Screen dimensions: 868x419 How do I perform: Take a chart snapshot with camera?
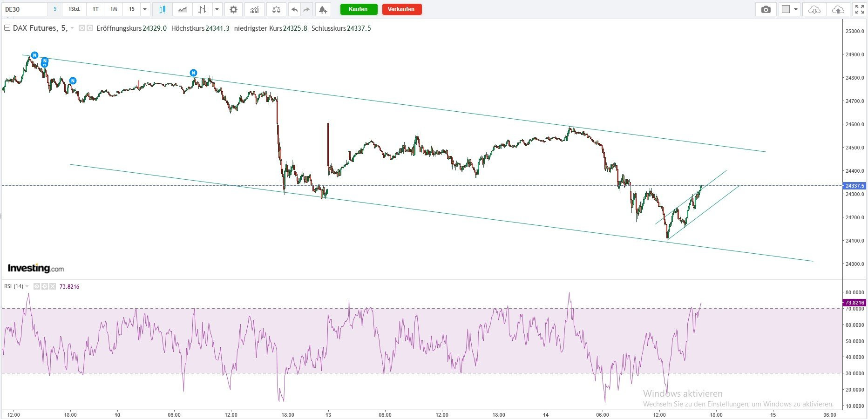point(766,9)
